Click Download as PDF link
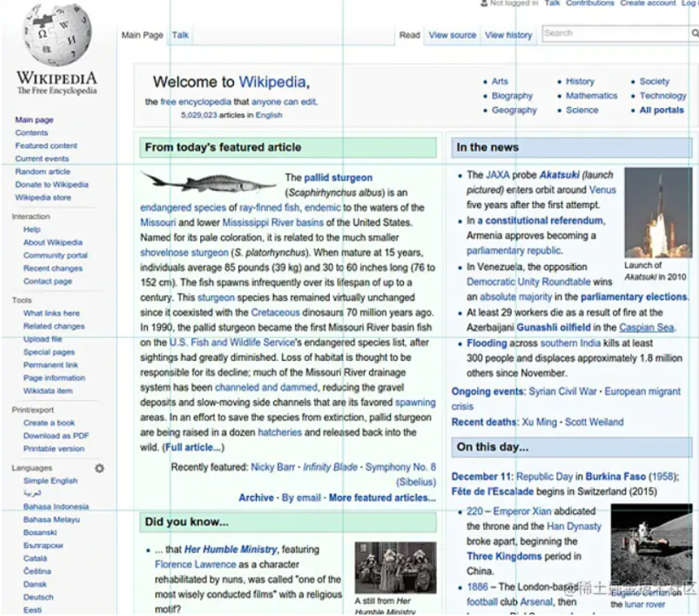The width and height of the screenshot is (699, 616). pos(56,436)
